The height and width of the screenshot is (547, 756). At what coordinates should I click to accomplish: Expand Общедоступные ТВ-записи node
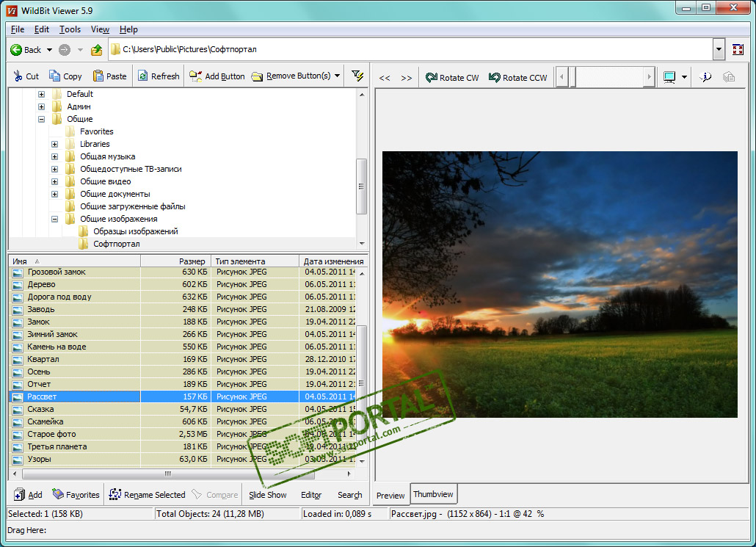coord(54,170)
